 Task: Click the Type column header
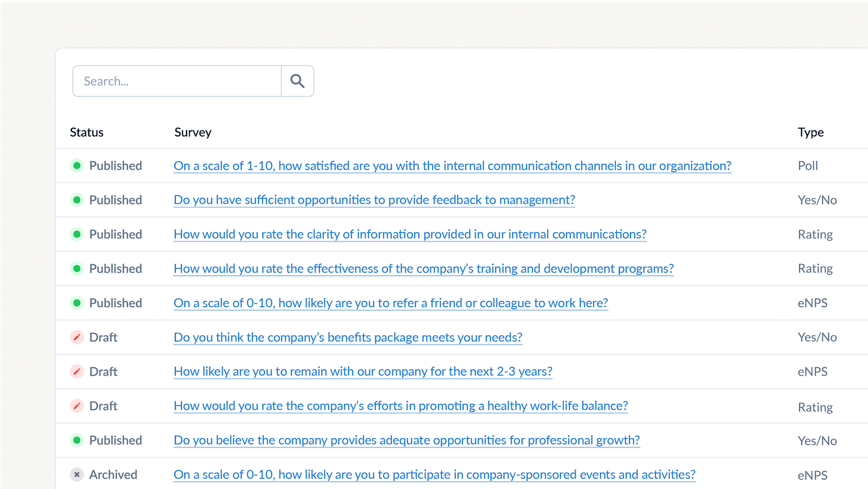click(x=811, y=132)
